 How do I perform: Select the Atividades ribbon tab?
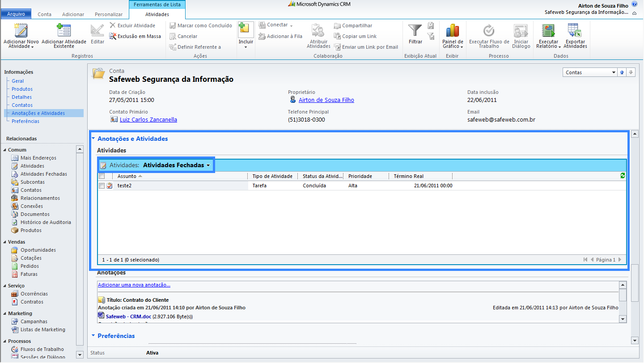157,14
